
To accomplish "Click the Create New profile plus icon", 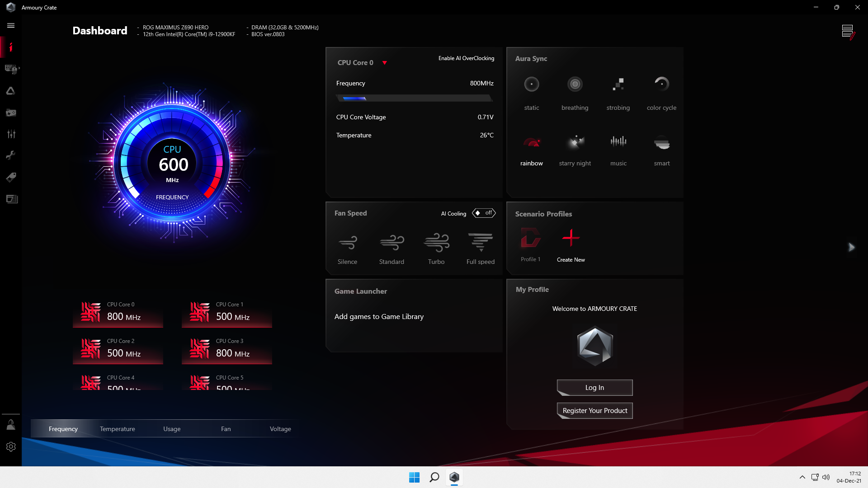I will coord(571,238).
